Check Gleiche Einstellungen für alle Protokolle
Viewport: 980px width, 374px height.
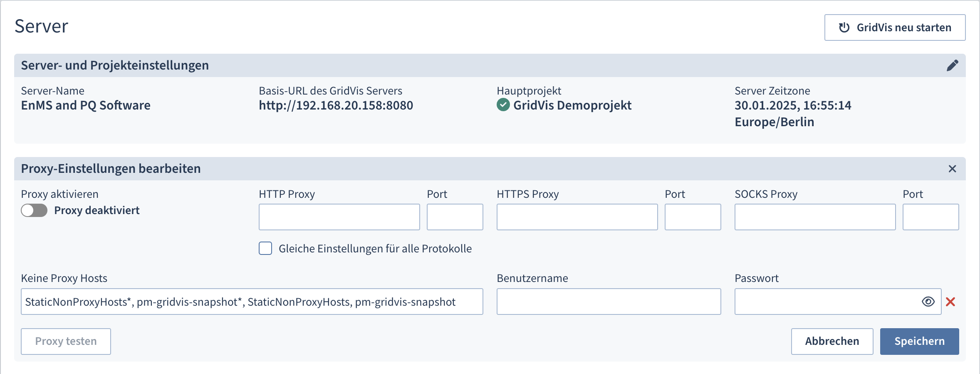[265, 249]
